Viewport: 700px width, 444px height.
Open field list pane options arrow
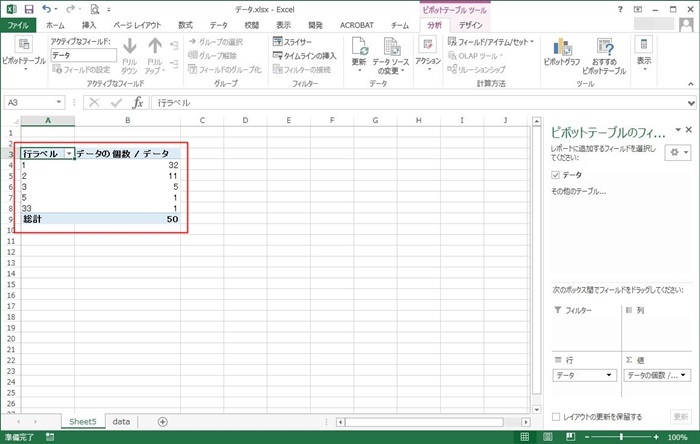678,129
